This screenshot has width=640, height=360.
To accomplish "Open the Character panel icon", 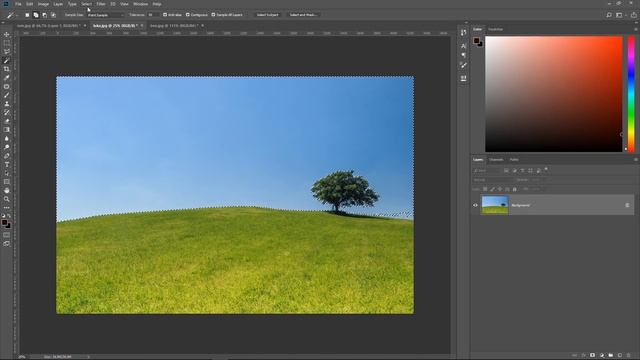I will (x=463, y=46).
